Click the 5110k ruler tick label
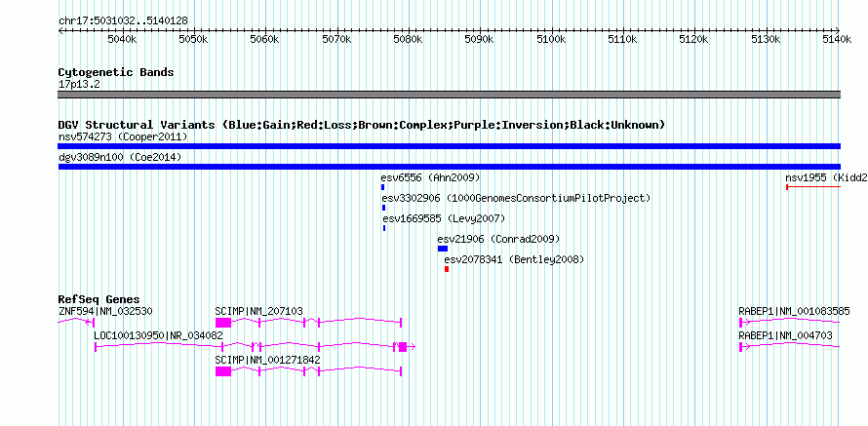Screen dimensions: 868x426 (x=623, y=40)
